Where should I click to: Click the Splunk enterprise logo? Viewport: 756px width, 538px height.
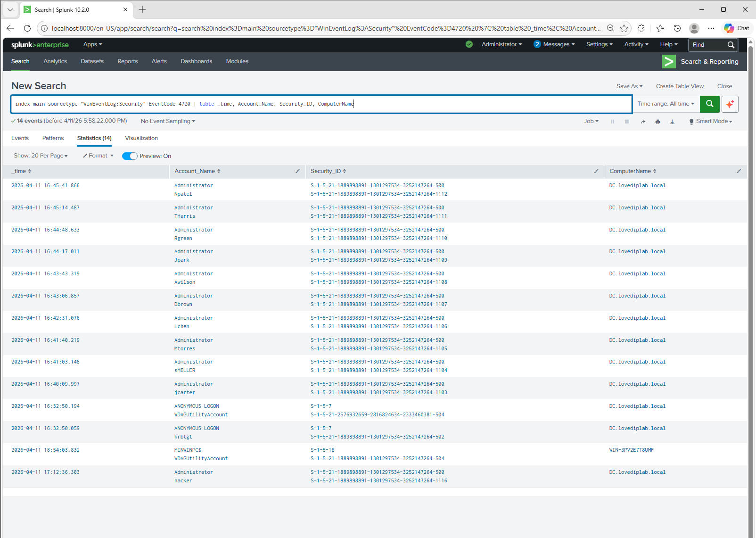40,45
